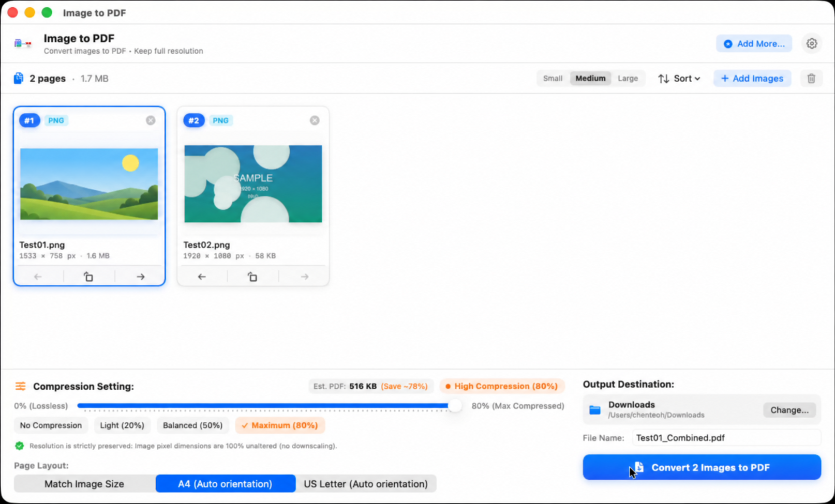Rotate the Test01.png image
The height and width of the screenshot is (504, 835).
pos(88,277)
